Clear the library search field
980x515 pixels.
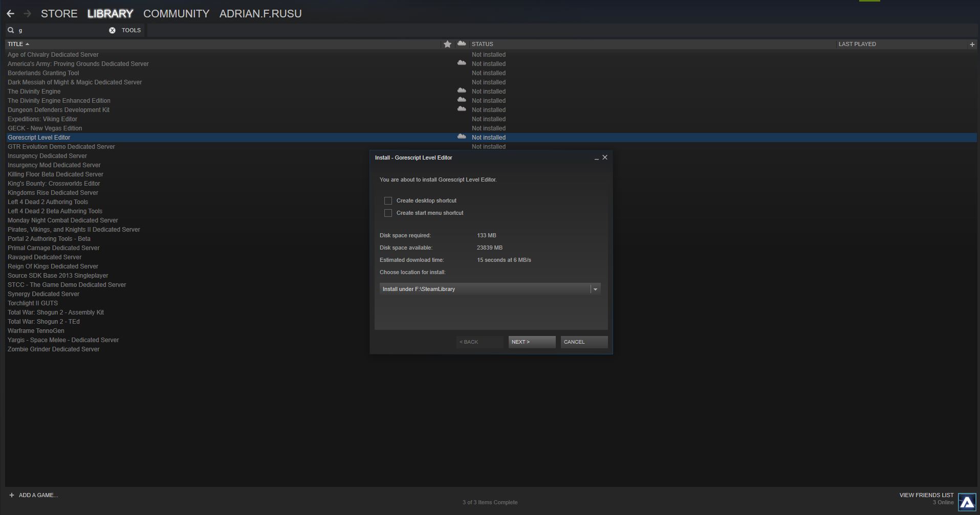click(112, 30)
